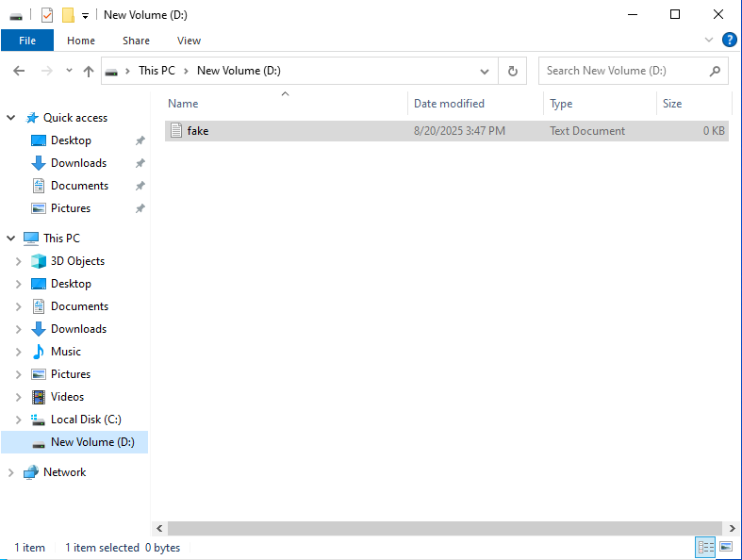Image resolution: width=742 pixels, height=560 pixels.
Task: Switch to Large icons view layout icon
Action: click(726, 547)
